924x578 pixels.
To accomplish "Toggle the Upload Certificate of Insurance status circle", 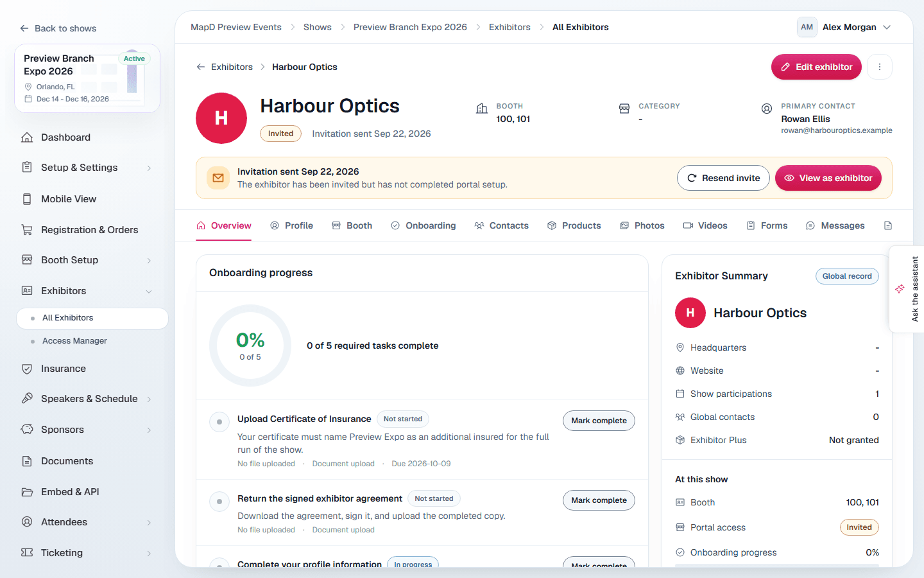I will (219, 422).
